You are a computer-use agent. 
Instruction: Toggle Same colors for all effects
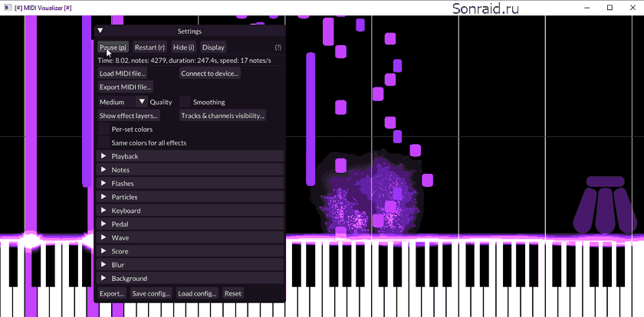click(103, 142)
